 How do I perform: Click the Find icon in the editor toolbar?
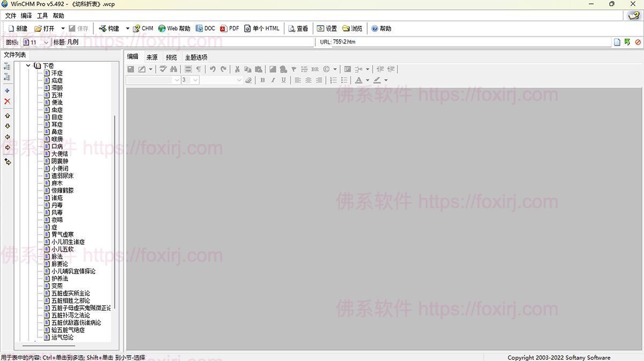(174, 69)
